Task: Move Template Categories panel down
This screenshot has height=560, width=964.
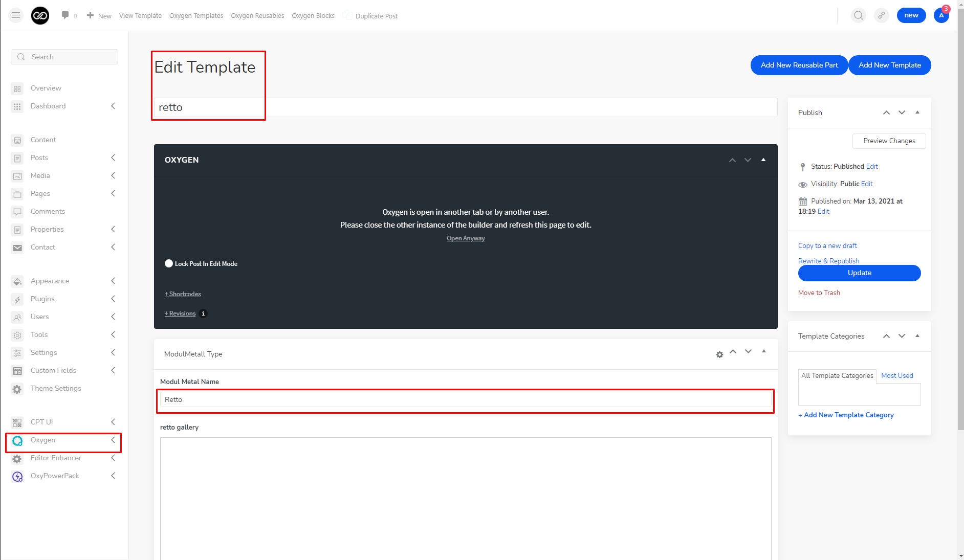Action: point(902,335)
